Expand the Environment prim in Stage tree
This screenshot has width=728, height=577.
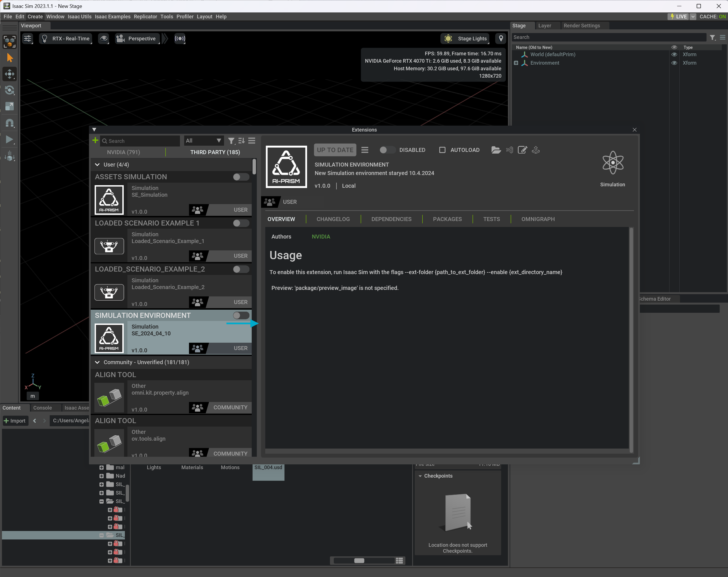pos(516,63)
